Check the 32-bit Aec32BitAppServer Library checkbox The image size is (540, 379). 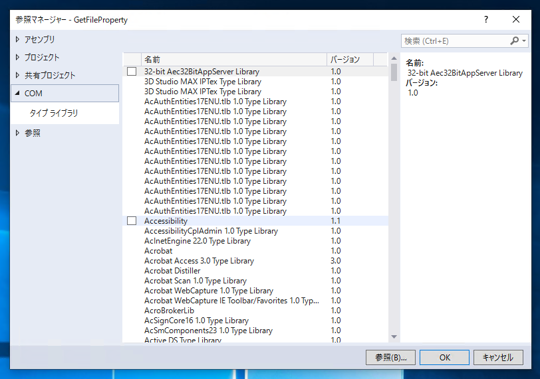(132, 71)
